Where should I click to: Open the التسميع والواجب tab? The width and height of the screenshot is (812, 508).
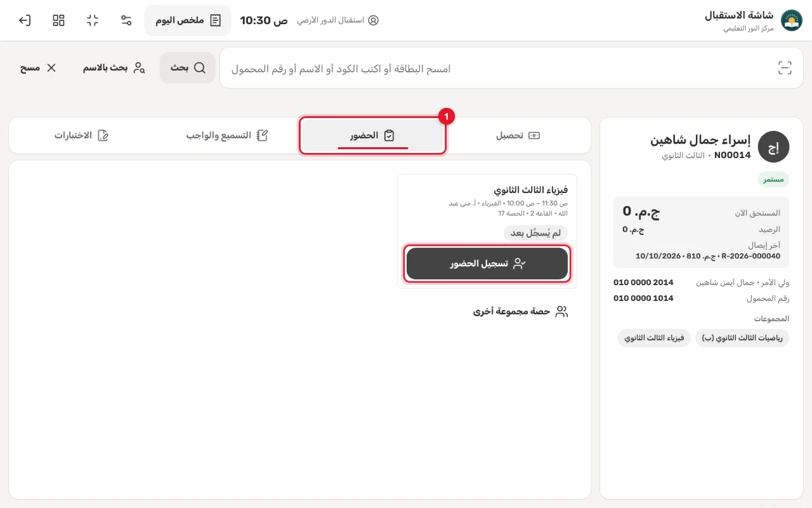227,135
